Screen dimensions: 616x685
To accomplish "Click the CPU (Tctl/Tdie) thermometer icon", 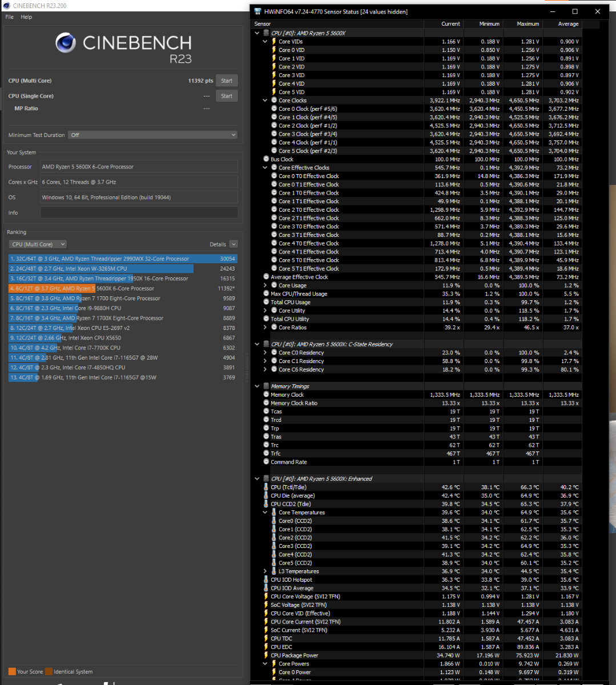I will [x=266, y=487].
